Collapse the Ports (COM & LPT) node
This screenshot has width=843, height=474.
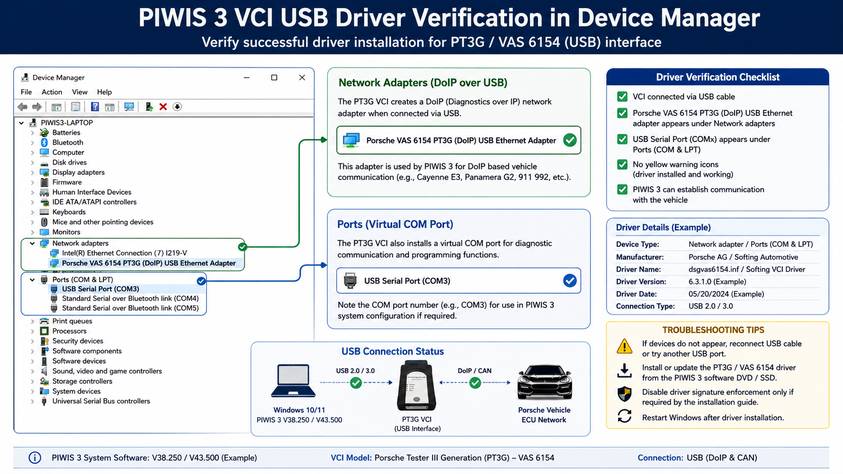tap(32, 280)
